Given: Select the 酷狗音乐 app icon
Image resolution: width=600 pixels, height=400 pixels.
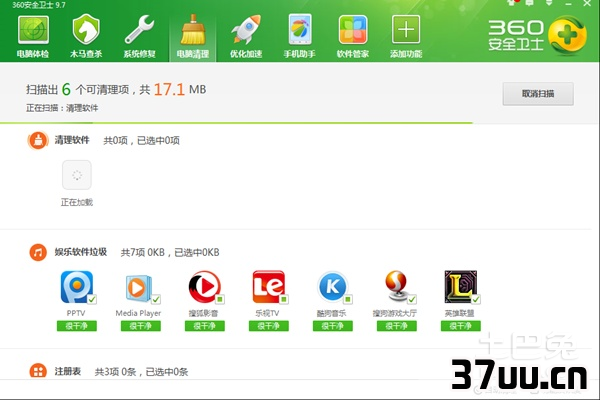Looking at the screenshot, I should pyautogui.click(x=332, y=287).
